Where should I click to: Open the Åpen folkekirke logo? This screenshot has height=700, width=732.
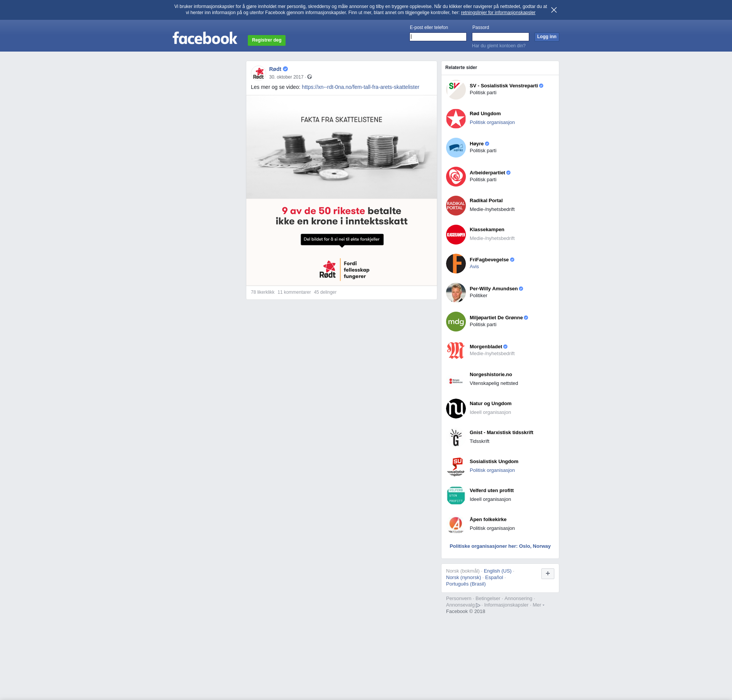coord(456,525)
